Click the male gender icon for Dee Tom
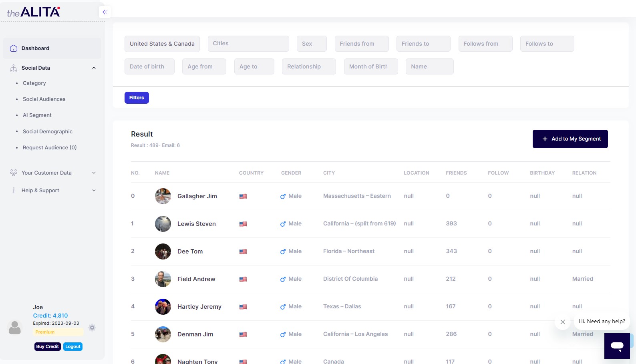Viewport: 636px width, 364px height. tap(283, 252)
